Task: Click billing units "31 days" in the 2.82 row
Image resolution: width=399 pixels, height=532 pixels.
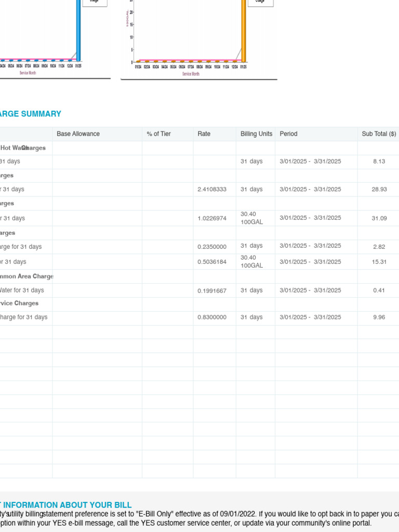Action: [251, 246]
